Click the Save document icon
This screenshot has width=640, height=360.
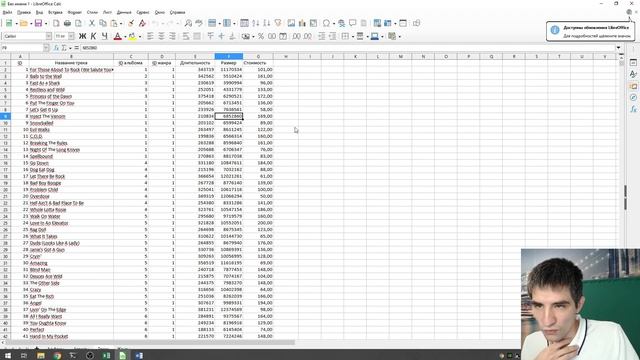(38, 23)
